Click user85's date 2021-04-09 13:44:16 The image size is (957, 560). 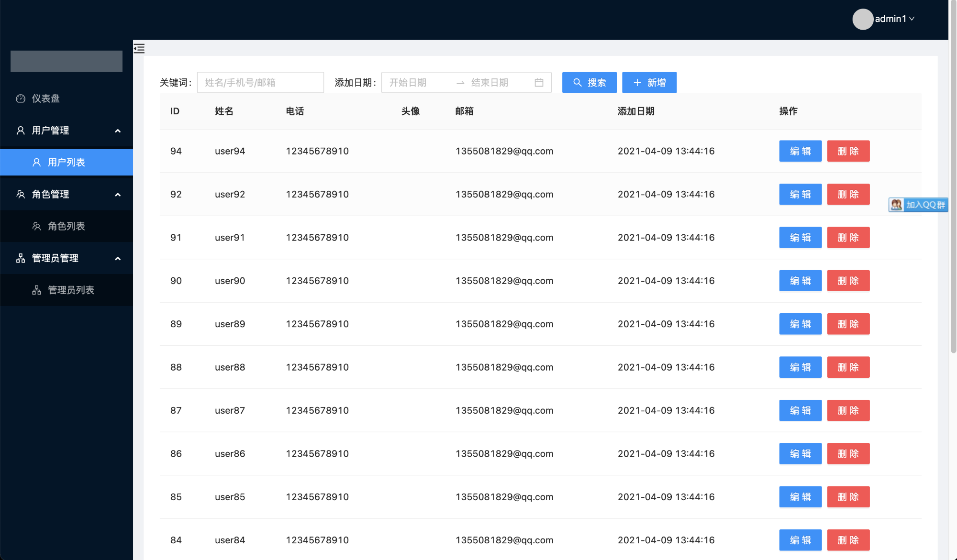[x=666, y=497]
